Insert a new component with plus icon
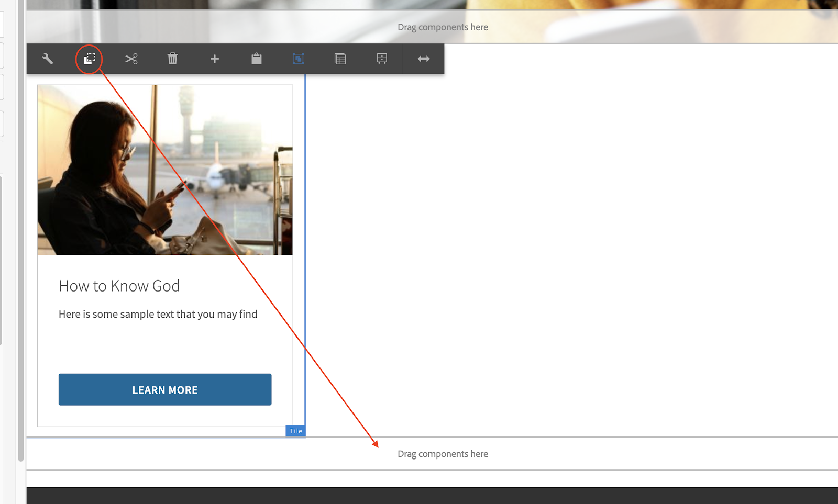This screenshot has width=838, height=504. 215,59
